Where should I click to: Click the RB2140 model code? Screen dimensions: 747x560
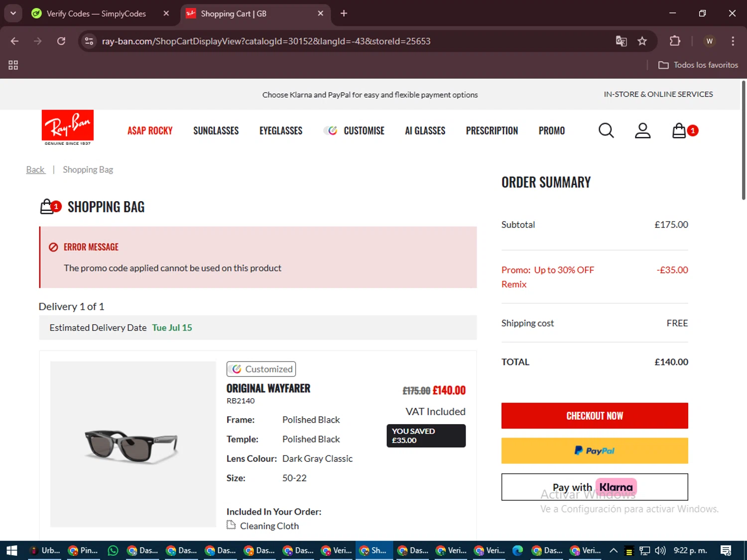241,401
